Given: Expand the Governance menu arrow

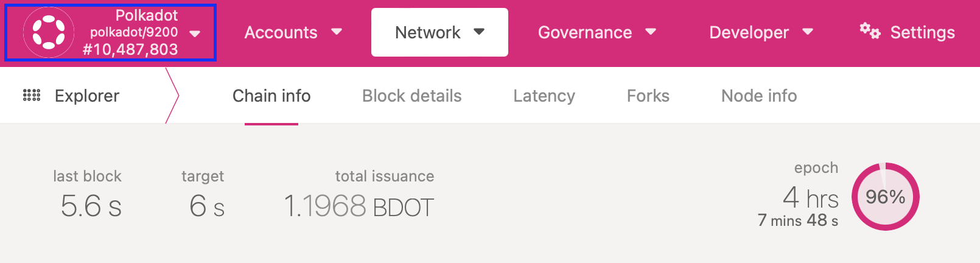Looking at the screenshot, I should [x=651, y=32].
